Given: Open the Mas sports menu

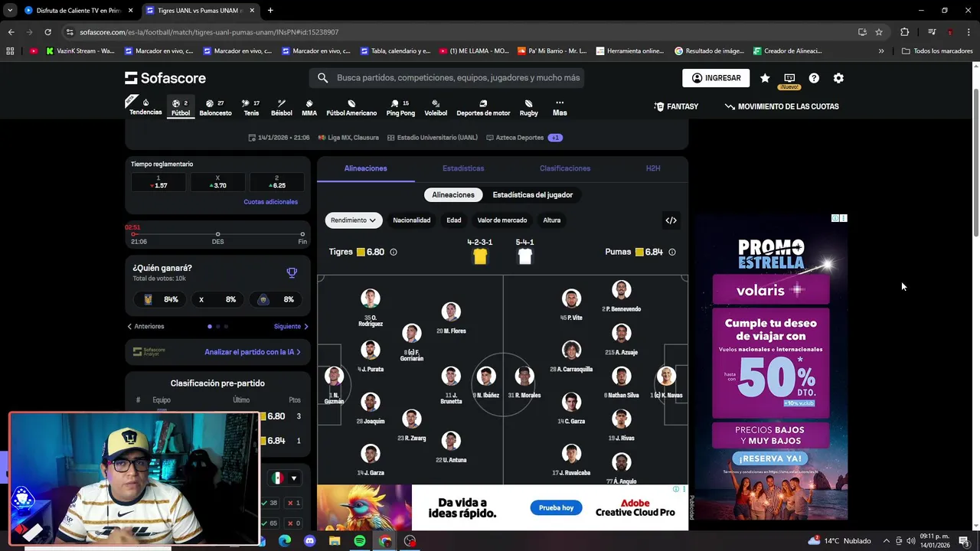Looking at the screenshot, I should pyautogui.click(x=560, y=108).
